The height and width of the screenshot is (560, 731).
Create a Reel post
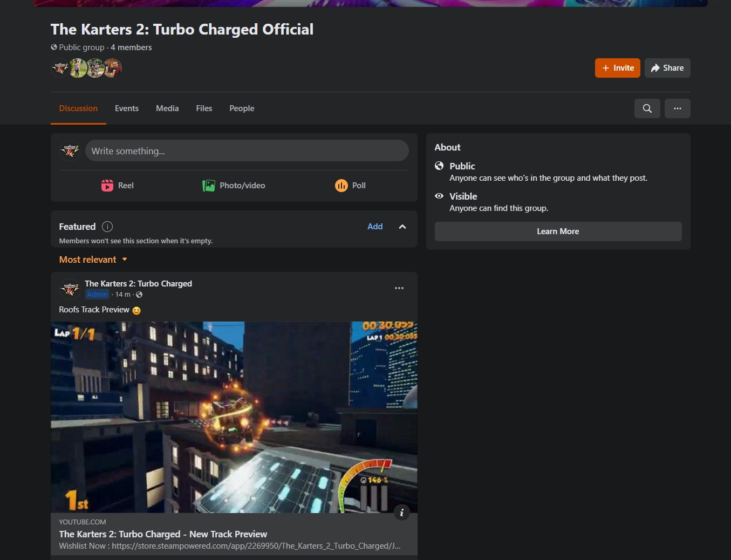tap(118, 186)
